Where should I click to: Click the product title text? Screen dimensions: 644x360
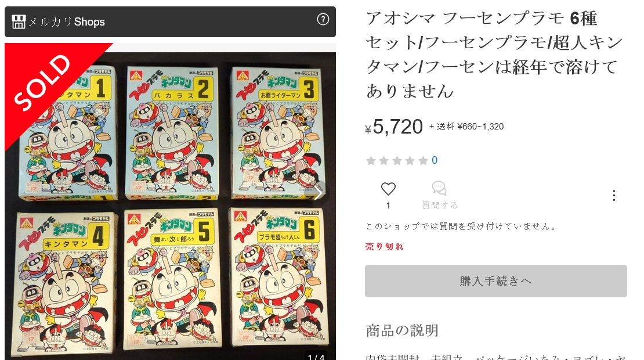click(x=494, y=55)
